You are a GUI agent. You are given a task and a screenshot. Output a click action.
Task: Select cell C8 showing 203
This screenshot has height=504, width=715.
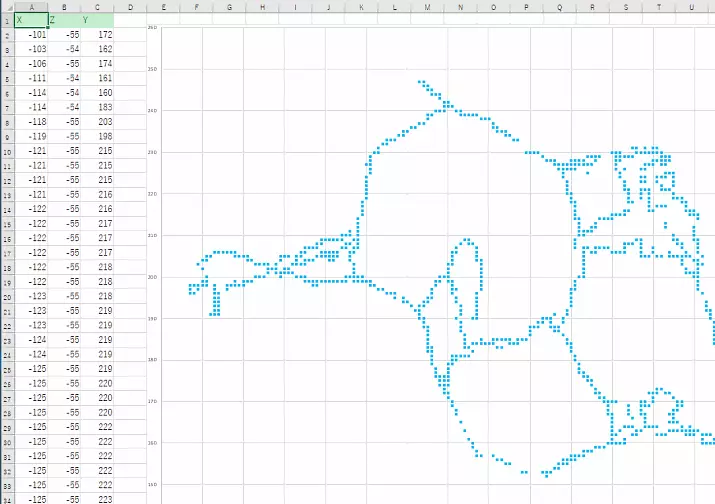point(97,122)
